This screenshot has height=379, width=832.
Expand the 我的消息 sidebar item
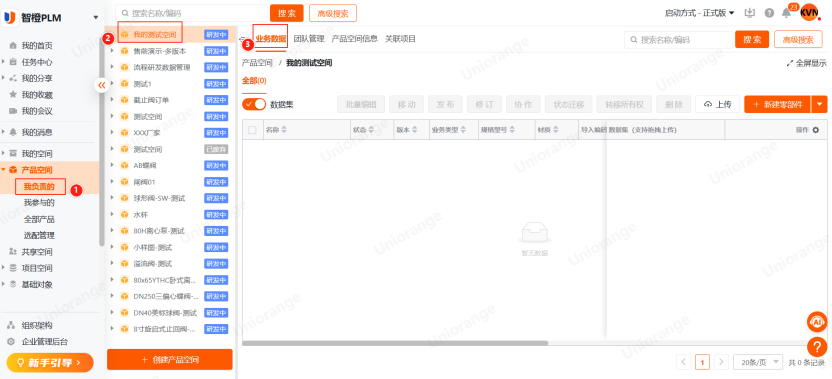click(4, 132)
